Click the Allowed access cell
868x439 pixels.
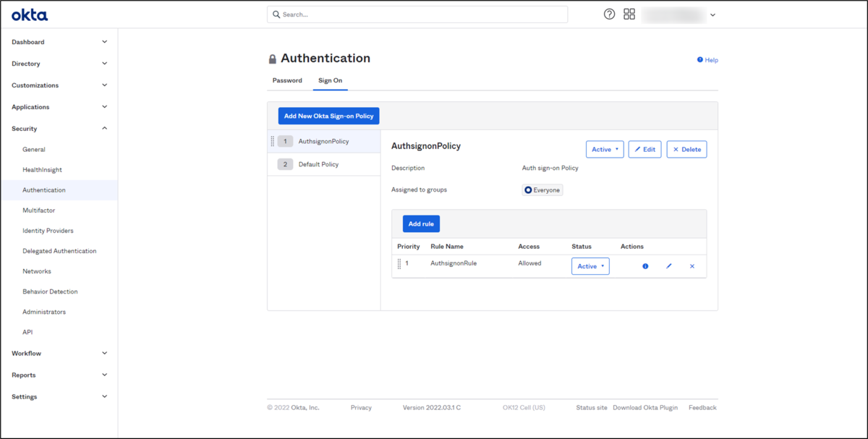[x=529, y=263]
